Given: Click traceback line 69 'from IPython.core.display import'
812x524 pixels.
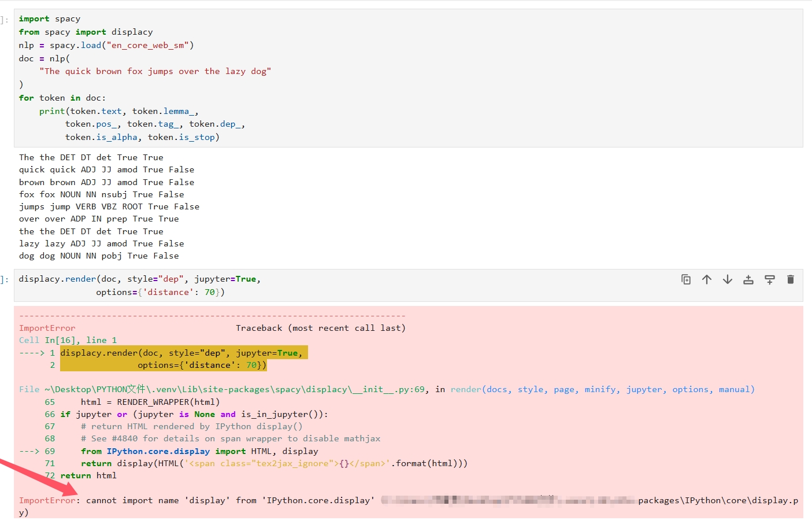Looking at the screenshot, I should point(199,451).
